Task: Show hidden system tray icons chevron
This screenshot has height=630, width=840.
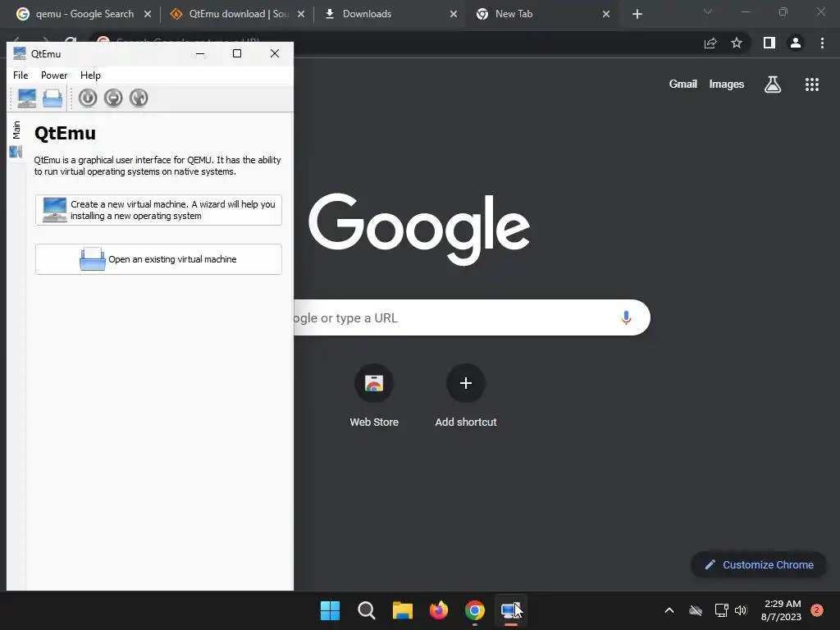Action: [669, 610]
